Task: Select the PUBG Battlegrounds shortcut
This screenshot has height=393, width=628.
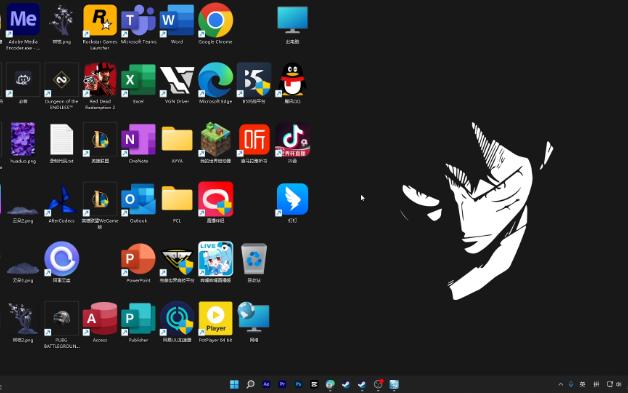Action: pyautogui.click(x=61, y=324)
